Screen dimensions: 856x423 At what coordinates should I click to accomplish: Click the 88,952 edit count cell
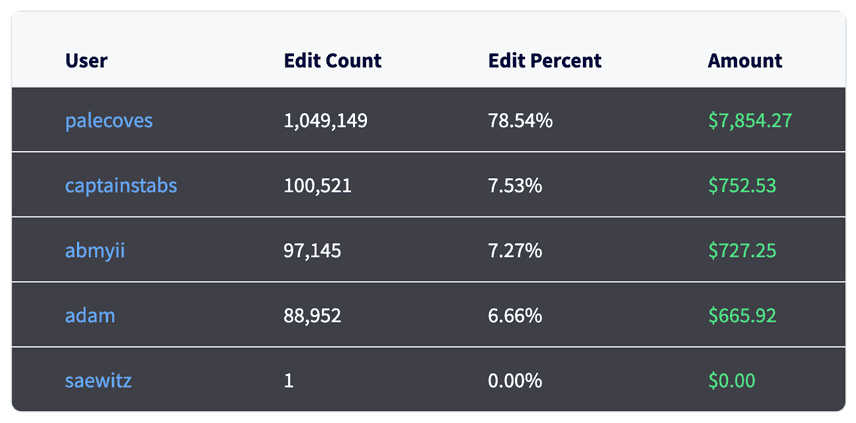click(312, 315)
